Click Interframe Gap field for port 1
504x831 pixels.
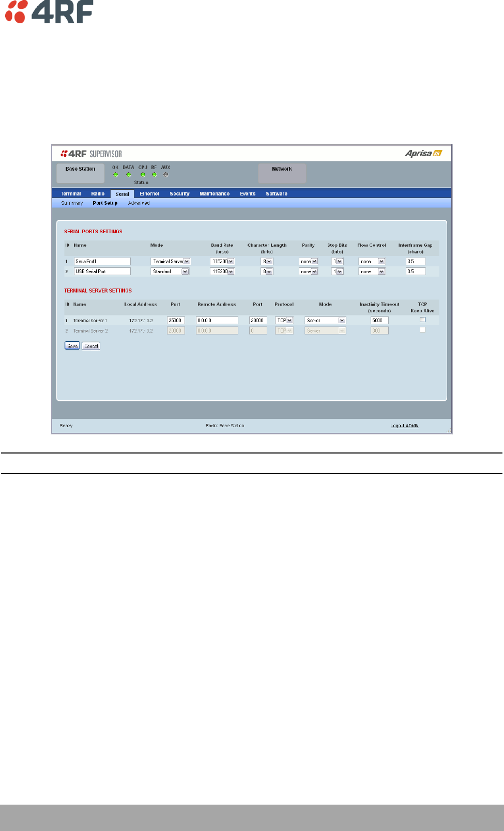pyautogui.click(x=416, y=262)
